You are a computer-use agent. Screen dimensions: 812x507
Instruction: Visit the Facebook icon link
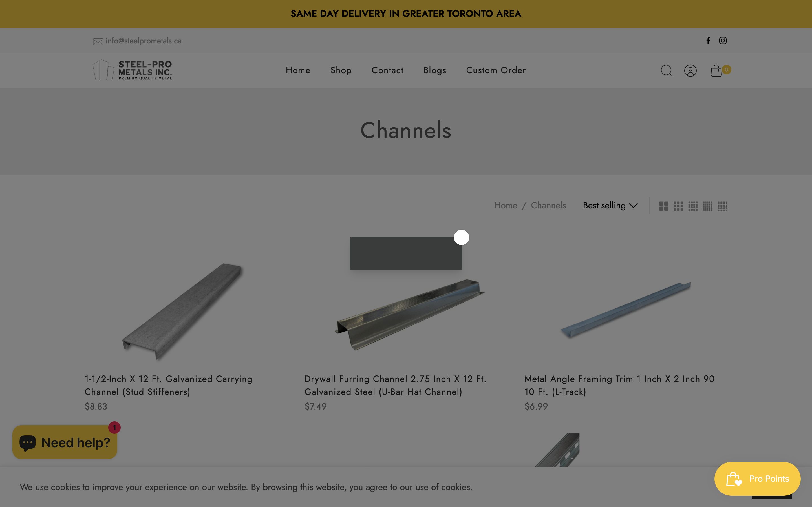tap(708, 41)
